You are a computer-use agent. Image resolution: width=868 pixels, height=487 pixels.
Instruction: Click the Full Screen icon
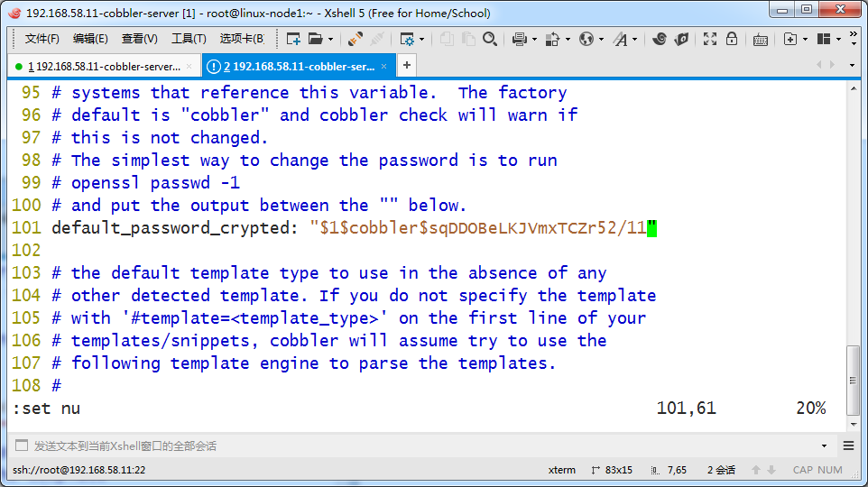click(710, 39)
